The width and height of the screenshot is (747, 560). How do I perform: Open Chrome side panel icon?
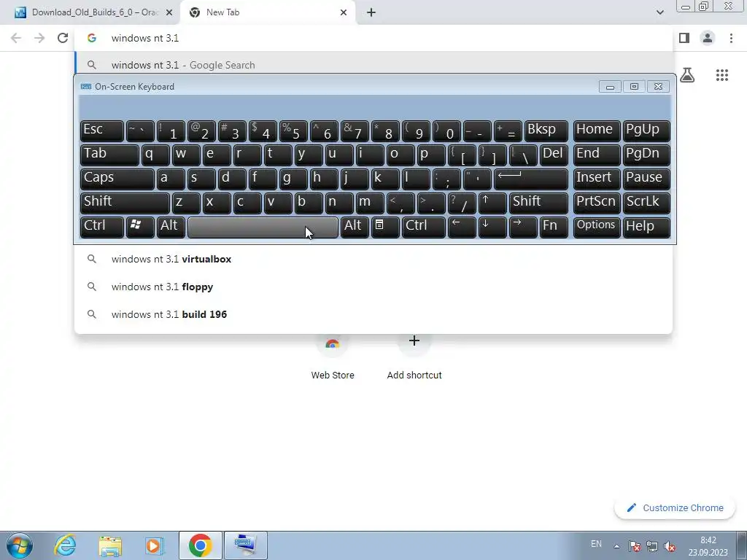click(x=684, y=38)
